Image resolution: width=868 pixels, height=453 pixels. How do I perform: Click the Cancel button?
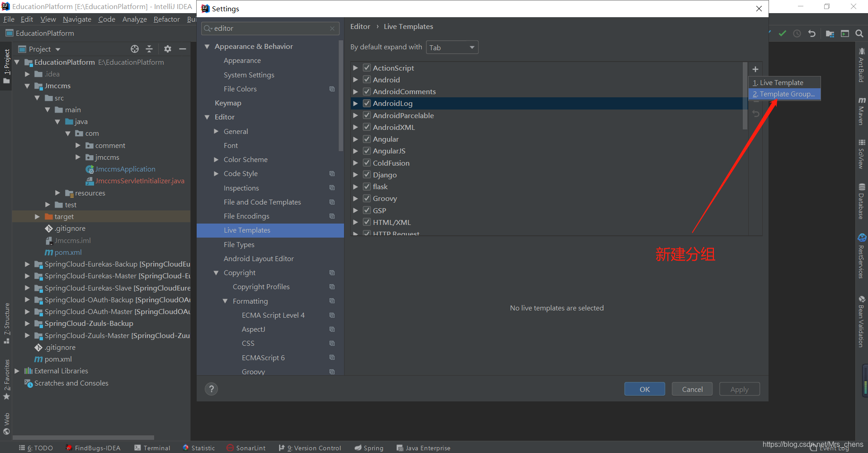click(692, 389)
